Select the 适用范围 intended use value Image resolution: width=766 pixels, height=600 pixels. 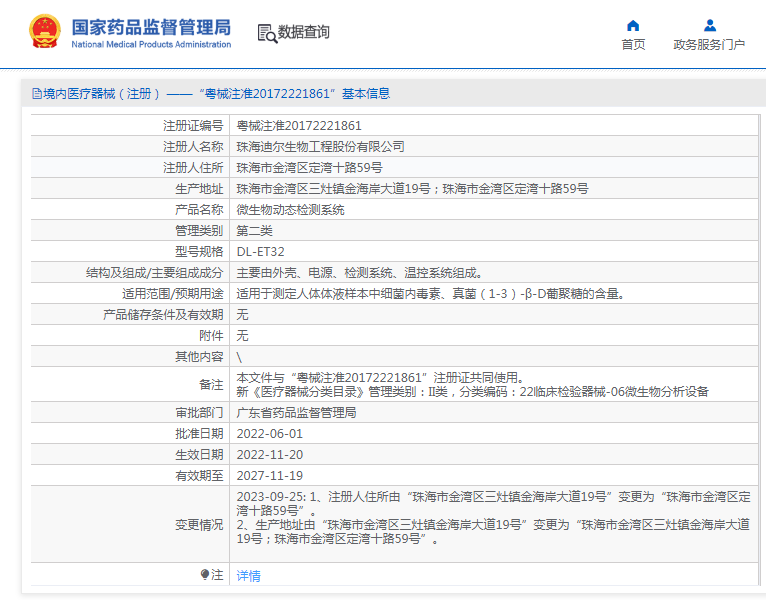(x=430, y=294)
